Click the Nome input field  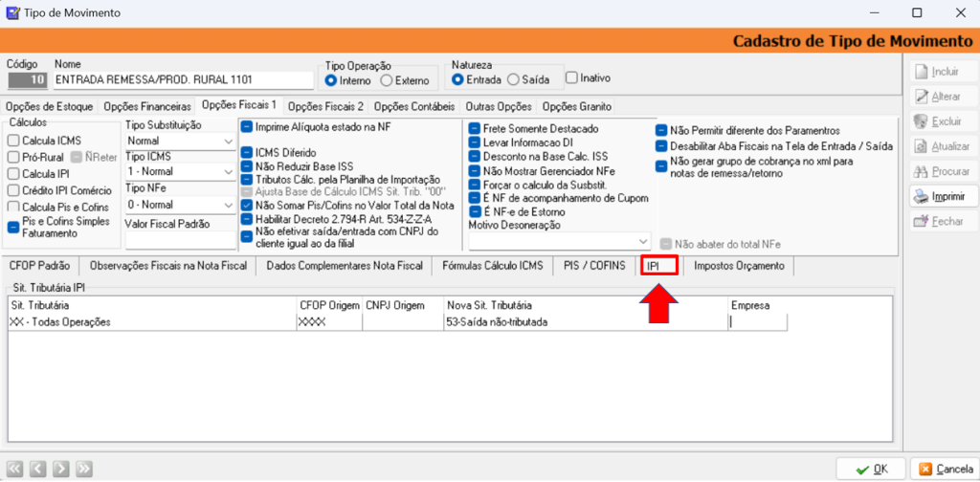click(x=183, y=80)
